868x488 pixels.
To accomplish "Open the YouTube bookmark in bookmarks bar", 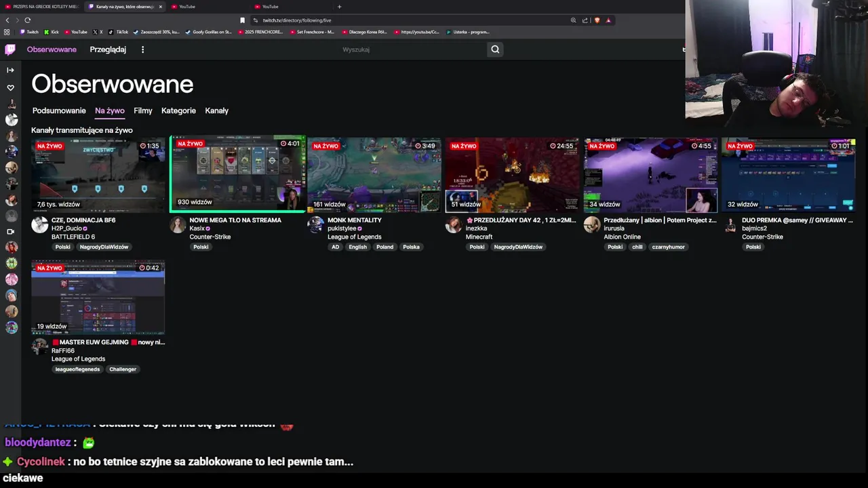I will (x=76, y=32).
